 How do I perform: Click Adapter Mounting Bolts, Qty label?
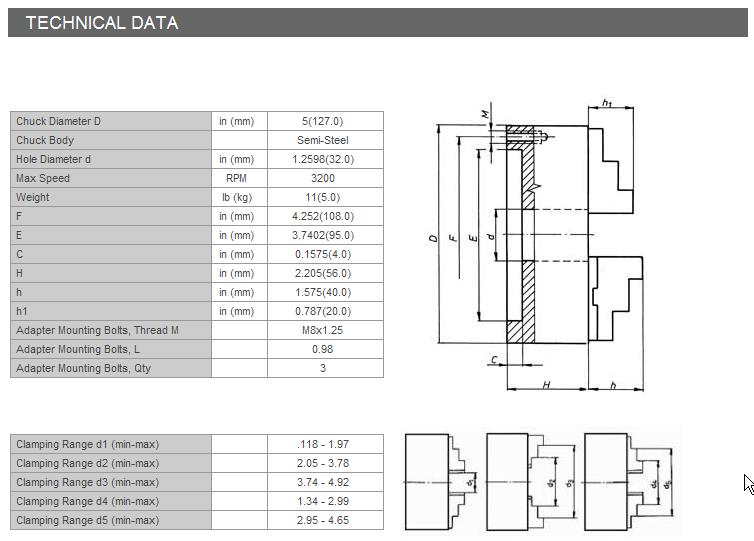(x=83, y=368)
